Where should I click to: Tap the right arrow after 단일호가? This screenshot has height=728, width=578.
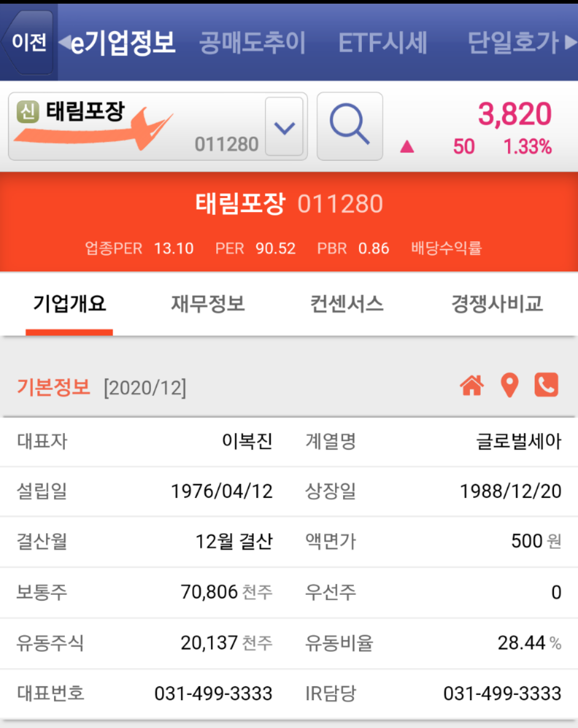pos(571,42)
